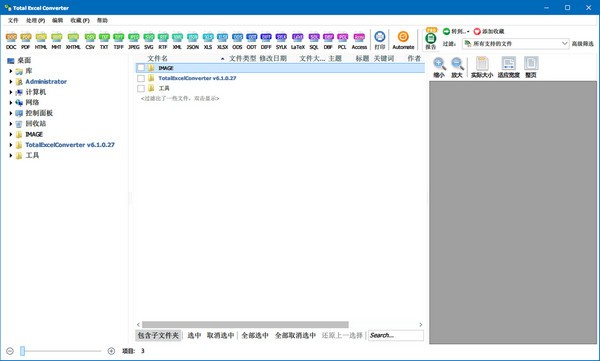Click the 选中 button
600x361 pixels.
[x=194, y=335]
